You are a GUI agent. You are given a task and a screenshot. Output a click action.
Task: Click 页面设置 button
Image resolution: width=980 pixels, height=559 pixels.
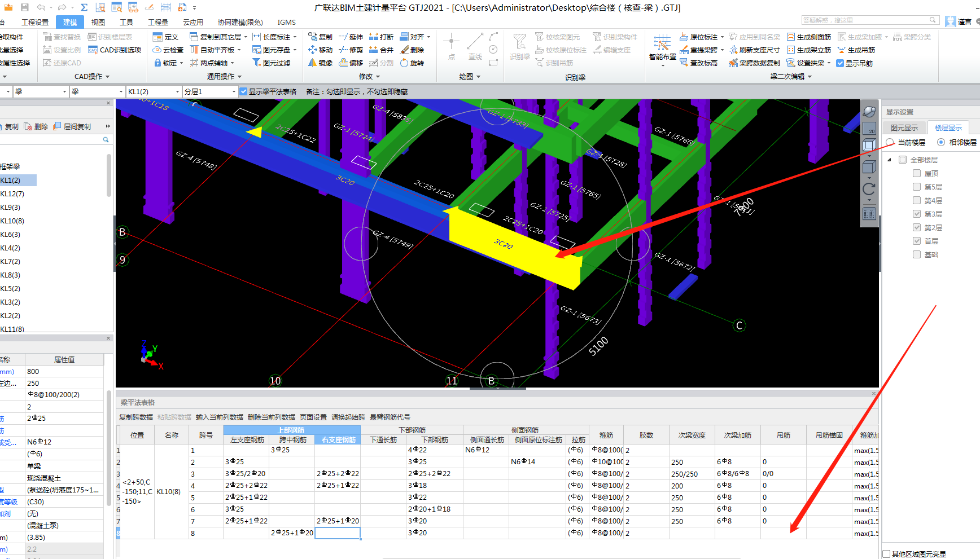point(313,417)
